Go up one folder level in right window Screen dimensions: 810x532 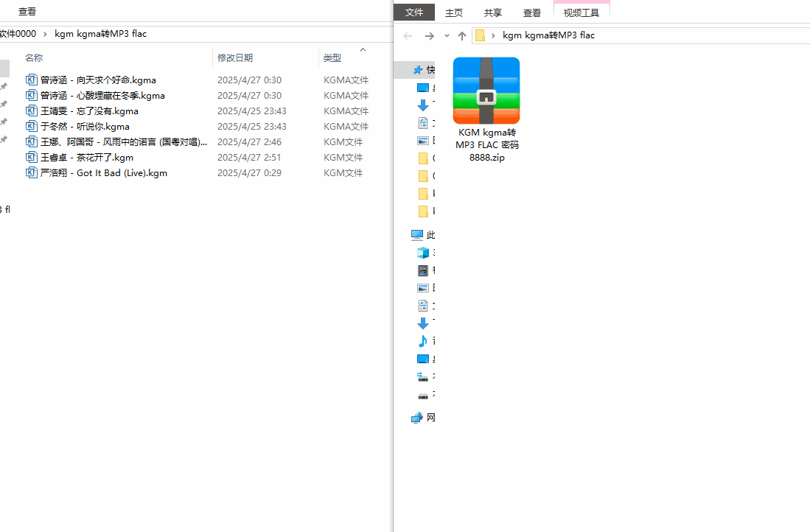click(x=462, y=35)
